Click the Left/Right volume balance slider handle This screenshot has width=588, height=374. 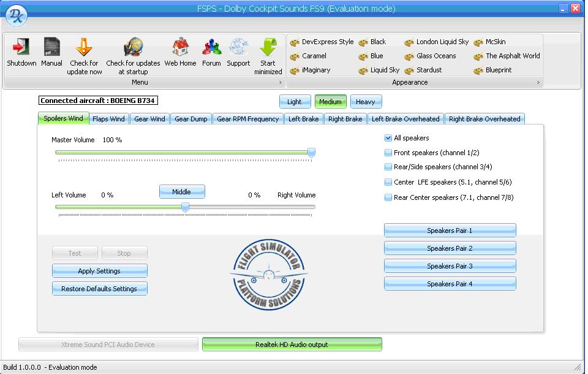coord(185,207)
